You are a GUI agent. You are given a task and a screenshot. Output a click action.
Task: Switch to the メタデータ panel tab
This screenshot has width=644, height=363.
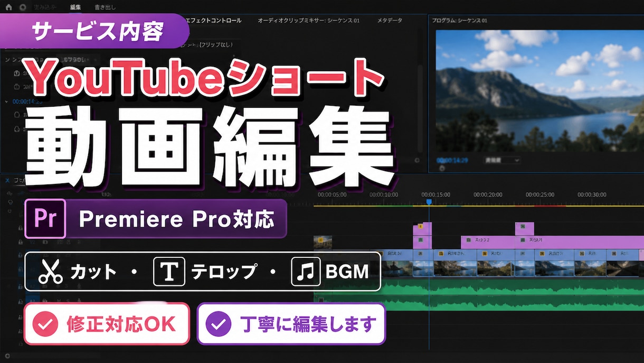pyautogui.click(x=390, y=21)
